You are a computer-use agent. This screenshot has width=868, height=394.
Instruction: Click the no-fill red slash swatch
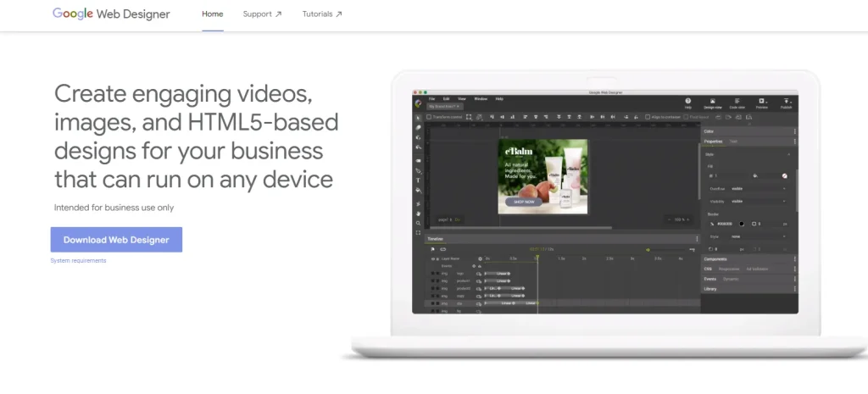784,176
